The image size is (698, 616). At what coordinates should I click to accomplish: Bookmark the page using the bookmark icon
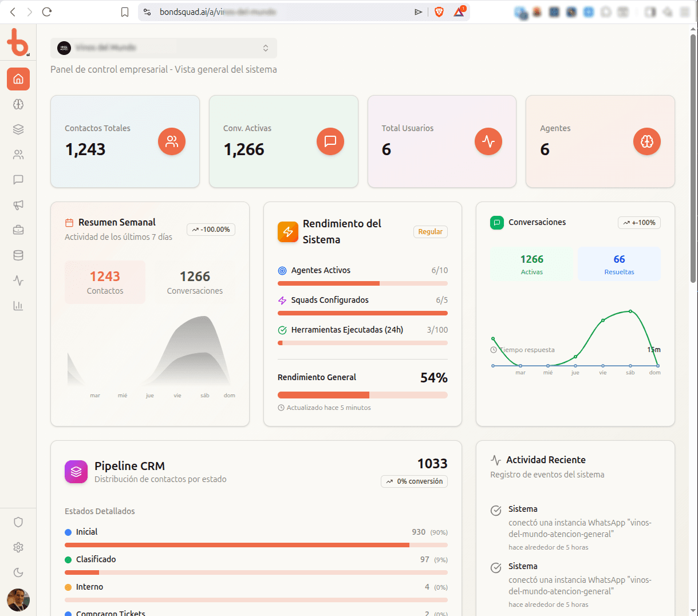point(125,12)
